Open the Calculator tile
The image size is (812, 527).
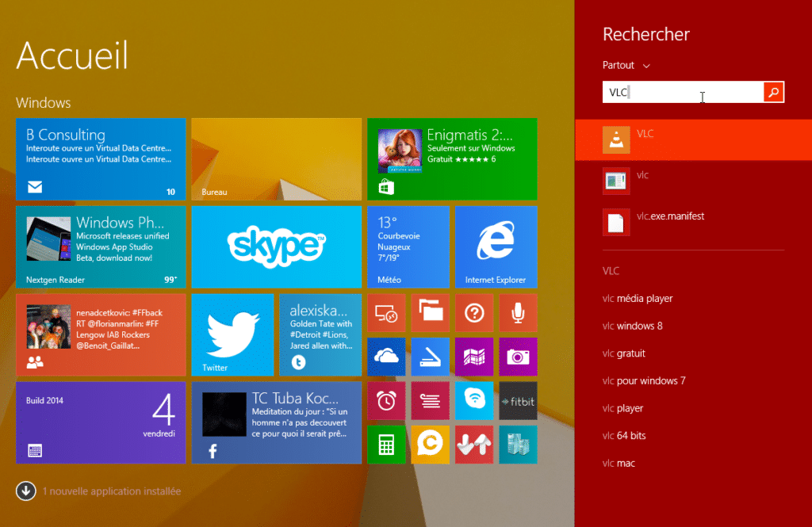point(386,445)
